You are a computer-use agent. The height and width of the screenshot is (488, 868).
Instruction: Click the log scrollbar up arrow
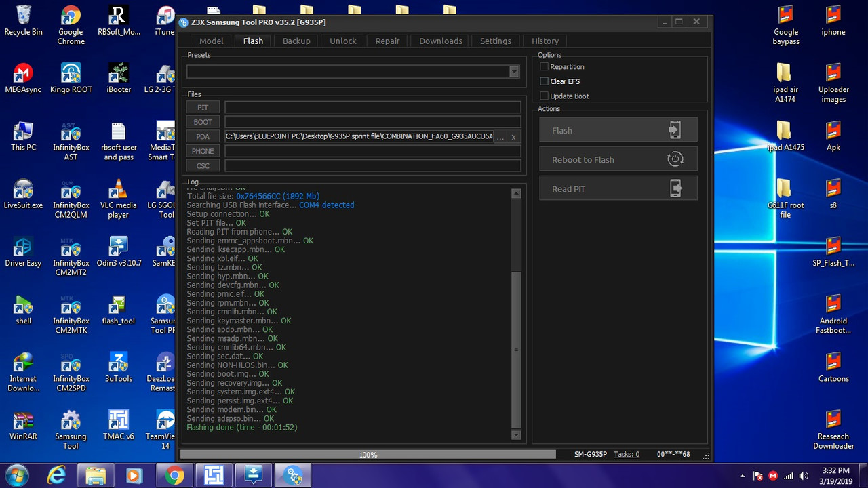[516, 193]
